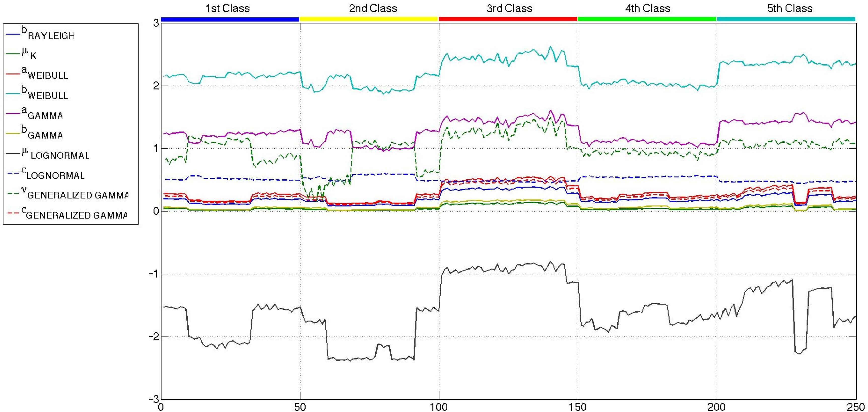Click the 3rd Class header label
Image resolution: width=868 pixels, height=412 pixels.
coord(509,8)
